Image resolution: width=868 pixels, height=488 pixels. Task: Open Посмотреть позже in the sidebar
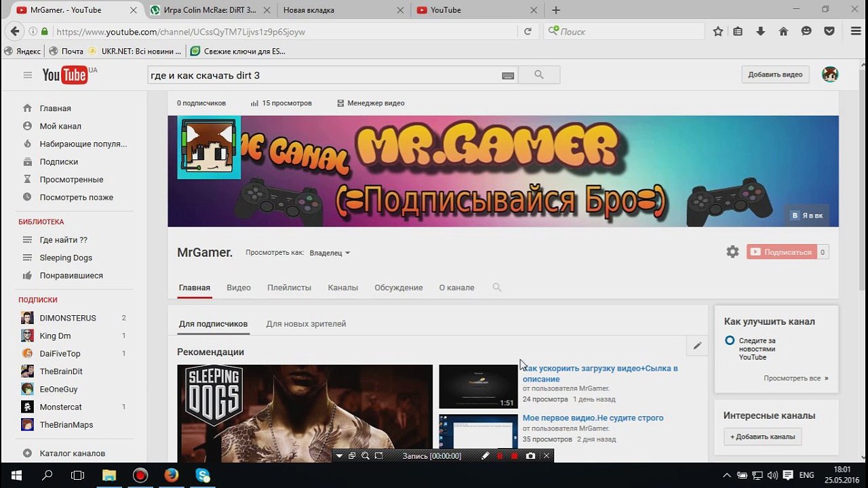pos(75,197)
